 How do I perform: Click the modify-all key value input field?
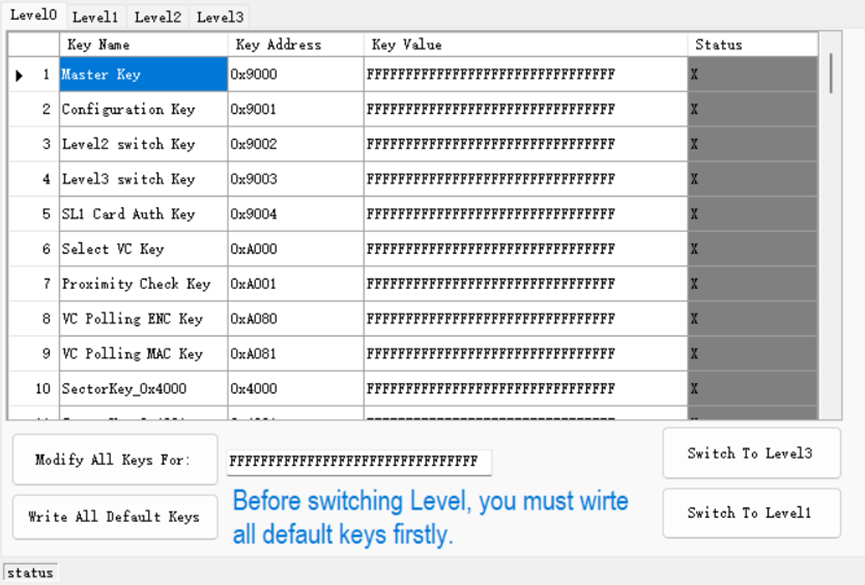359,461
